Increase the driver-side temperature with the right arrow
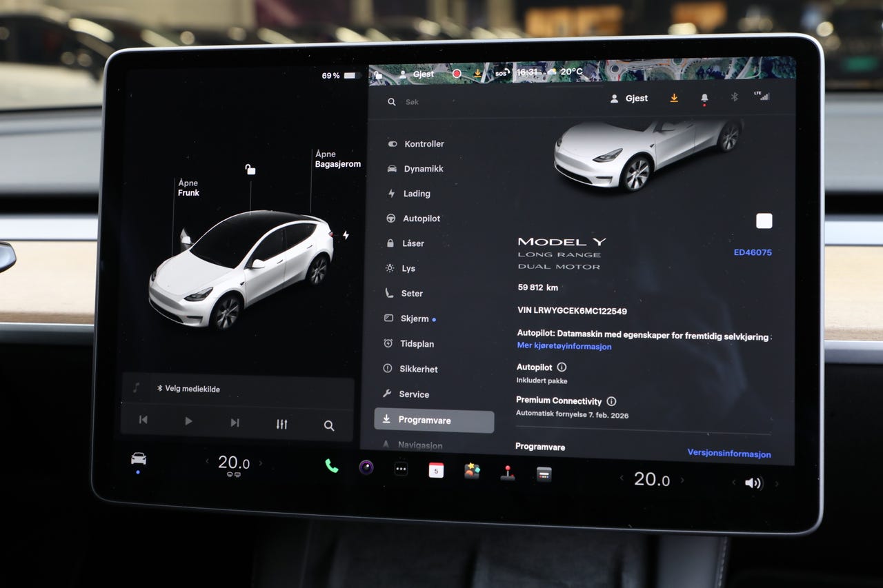 (x=261, y=463)
